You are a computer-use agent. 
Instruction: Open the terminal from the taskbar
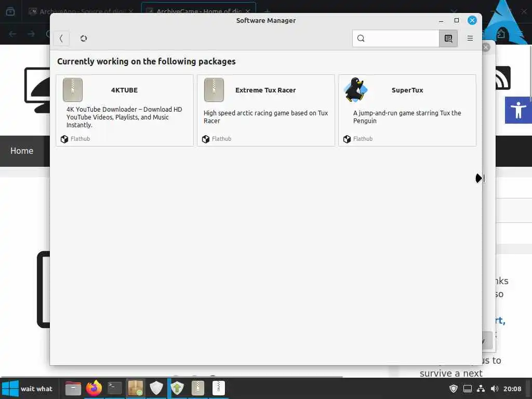pyautogui.click(x=115, y=388)
